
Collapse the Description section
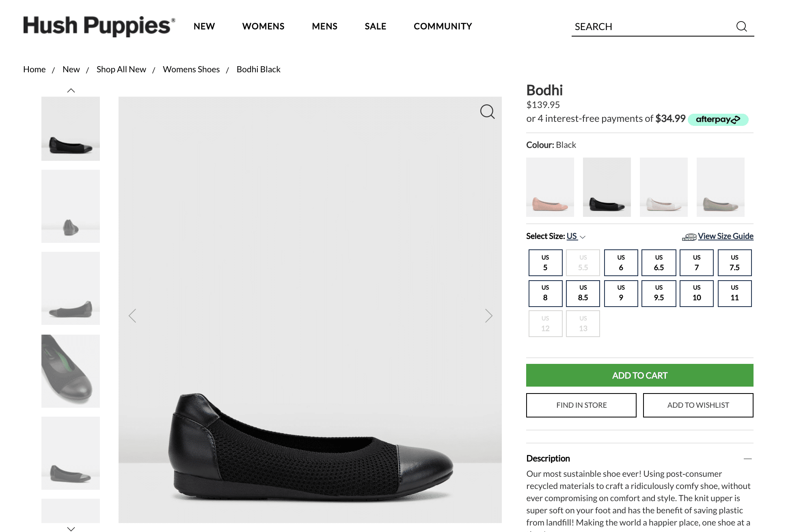(x=747, y=458)
